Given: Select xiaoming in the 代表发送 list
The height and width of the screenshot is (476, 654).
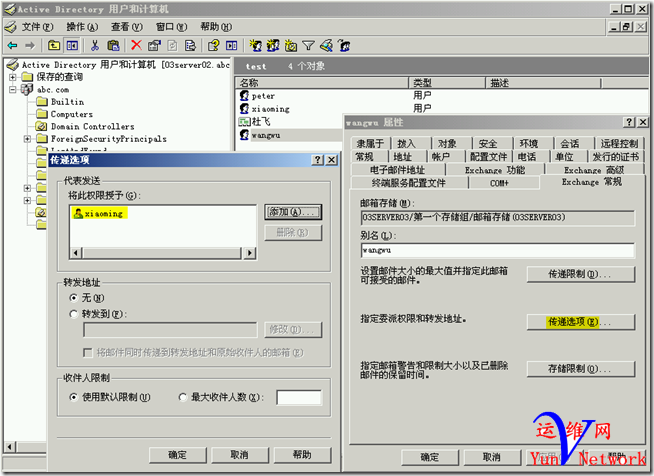Looking at the screenshot, I should click(99, 213).
